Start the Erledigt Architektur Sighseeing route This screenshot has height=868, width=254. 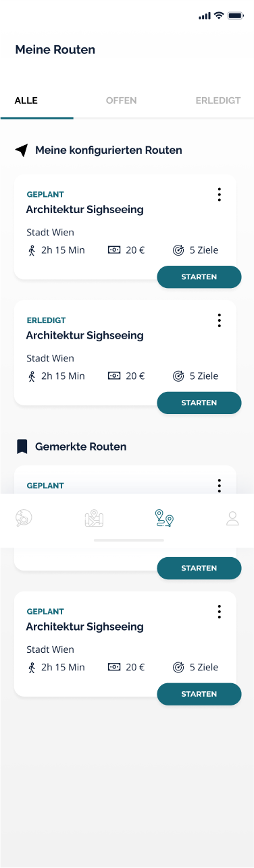tap(199, 403)
